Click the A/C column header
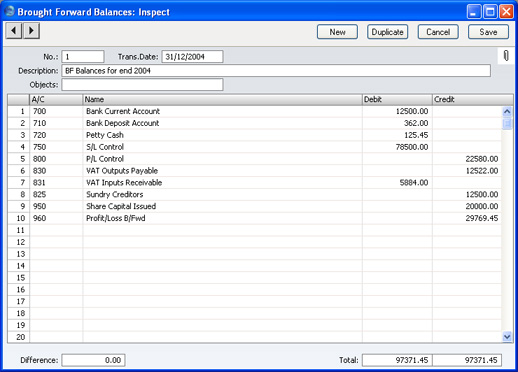518x372 pixels. [x=56, y=99]
